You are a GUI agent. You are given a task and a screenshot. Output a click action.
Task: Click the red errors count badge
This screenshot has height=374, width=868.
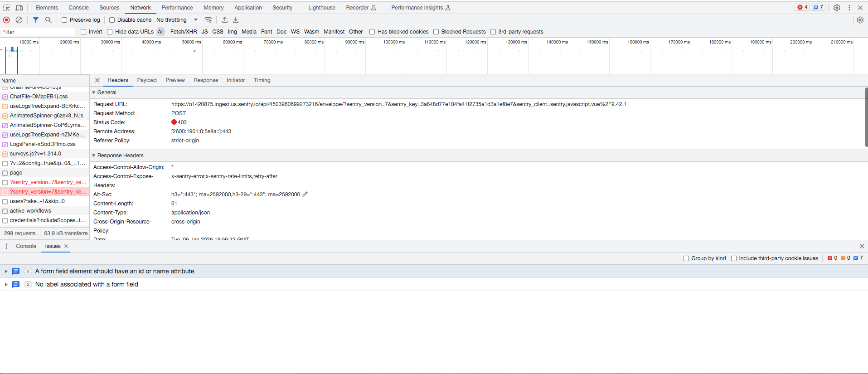(x=803, y=7)
